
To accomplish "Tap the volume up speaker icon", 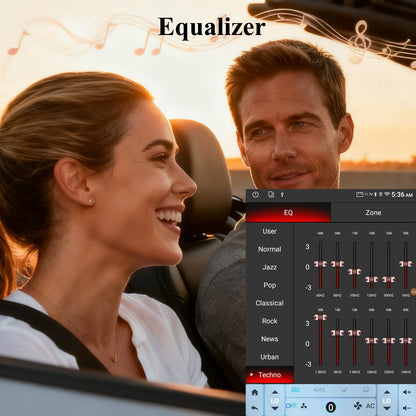I will tap(407, 392).
